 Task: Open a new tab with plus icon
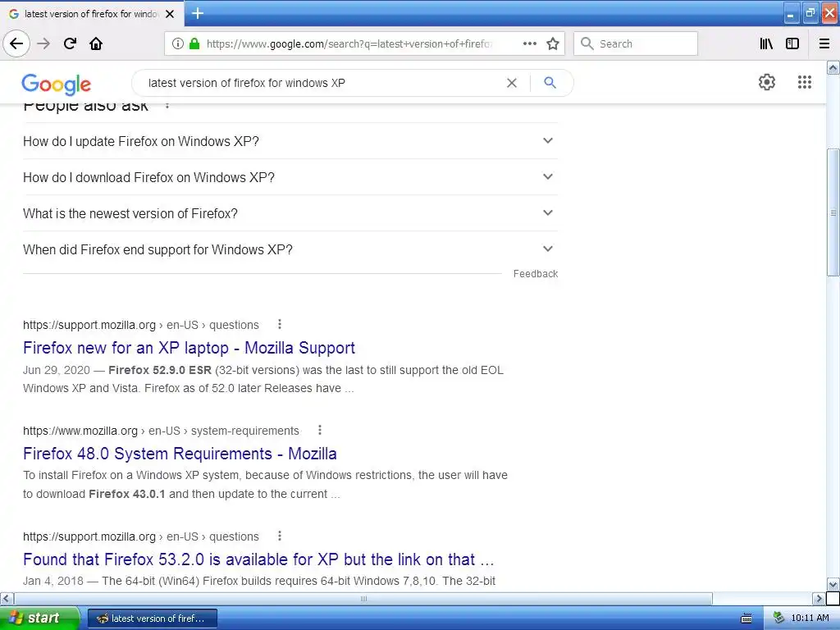tap(198, 13)
